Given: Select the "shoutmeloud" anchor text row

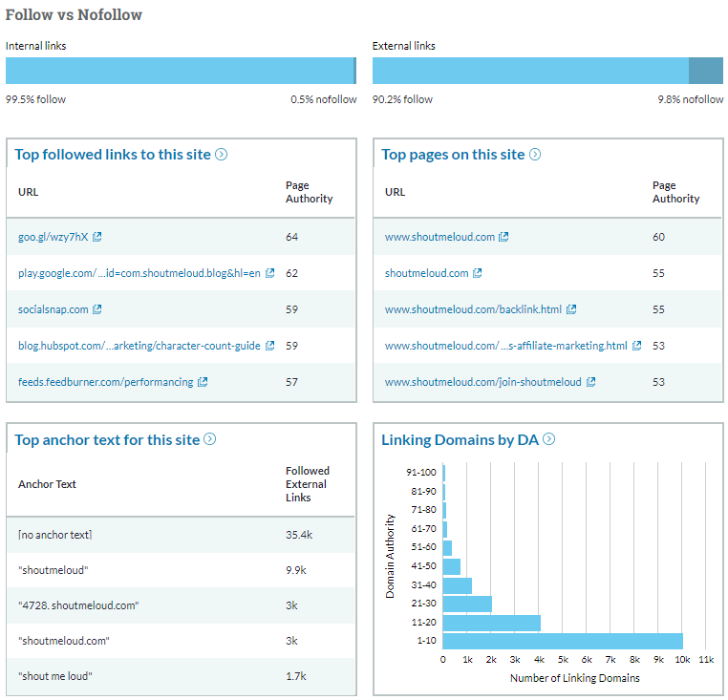Looking at the screenshot, I should coord(182,570).
